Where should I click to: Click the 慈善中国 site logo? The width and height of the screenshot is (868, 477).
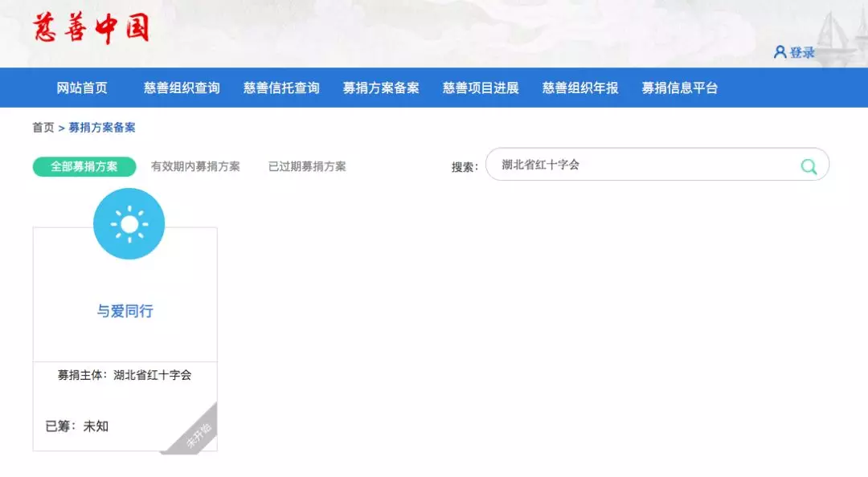91,28
